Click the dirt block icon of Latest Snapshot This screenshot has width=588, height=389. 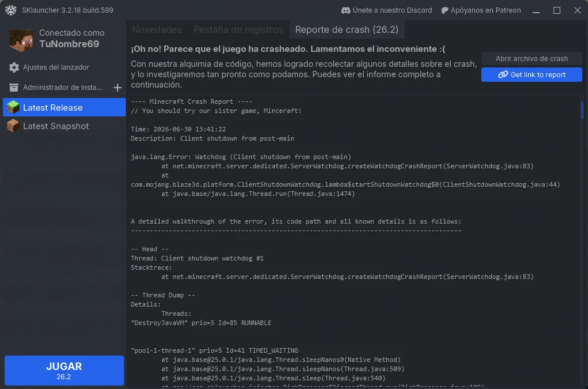click(x=13, y=126)
